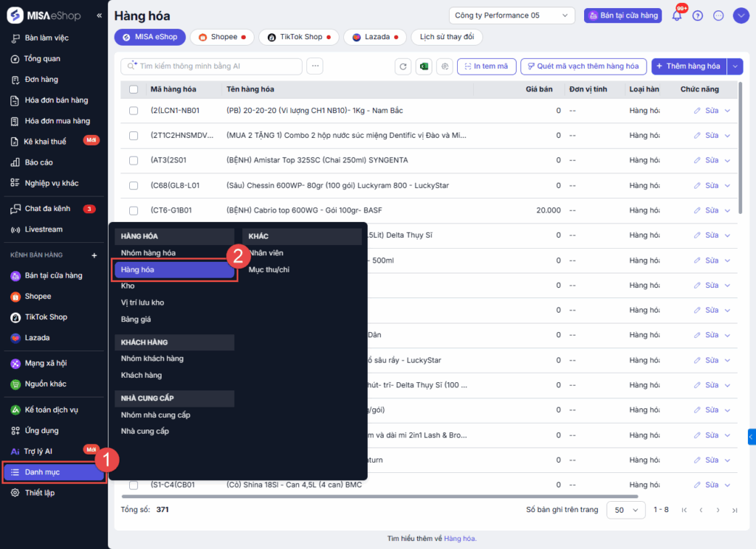Open Shopee channel in sidebar
The width and height of the screenshot is (756, 549).
click(38, 296)
